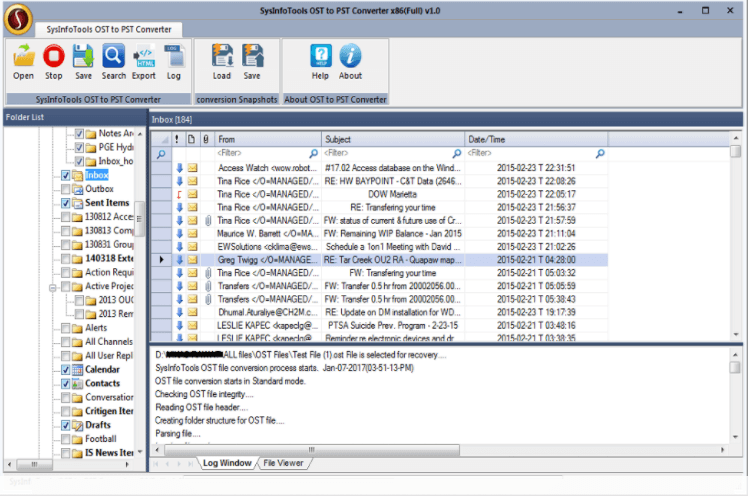Screen dimensions: 750x497
Task: Click the Drafts folder icon
Action: (77, 425)
